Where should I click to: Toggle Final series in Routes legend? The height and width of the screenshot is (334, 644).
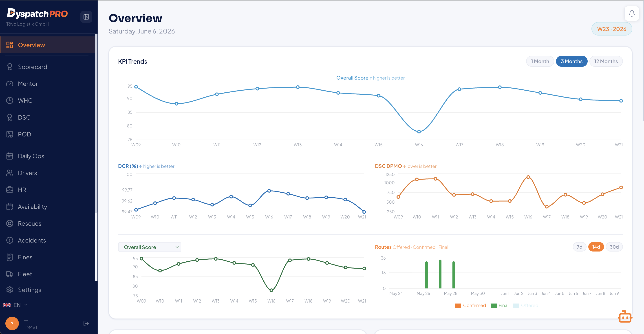499,305
